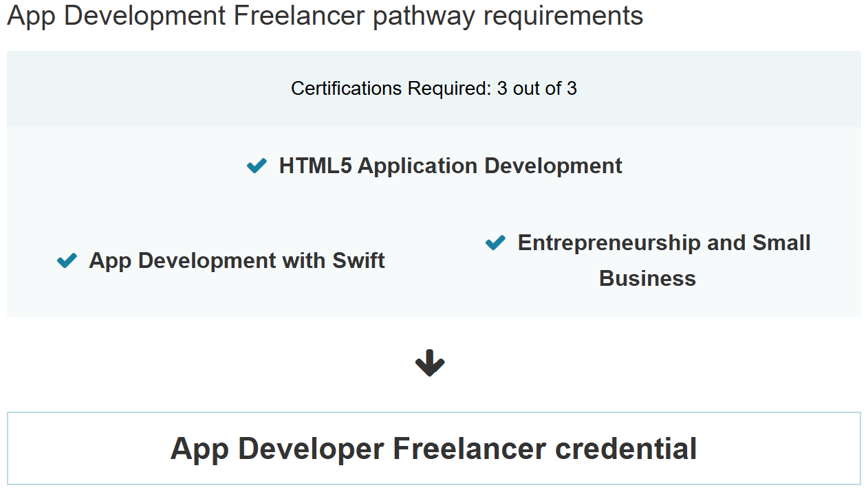
Task: Click the downward arrow icon
Action: tap(430, 364)
